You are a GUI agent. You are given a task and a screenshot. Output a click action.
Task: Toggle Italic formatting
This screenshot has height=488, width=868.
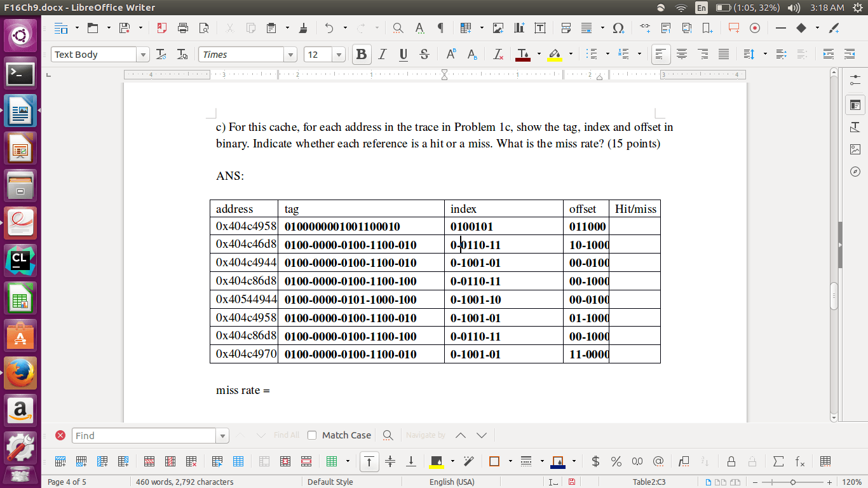(383, 55)
